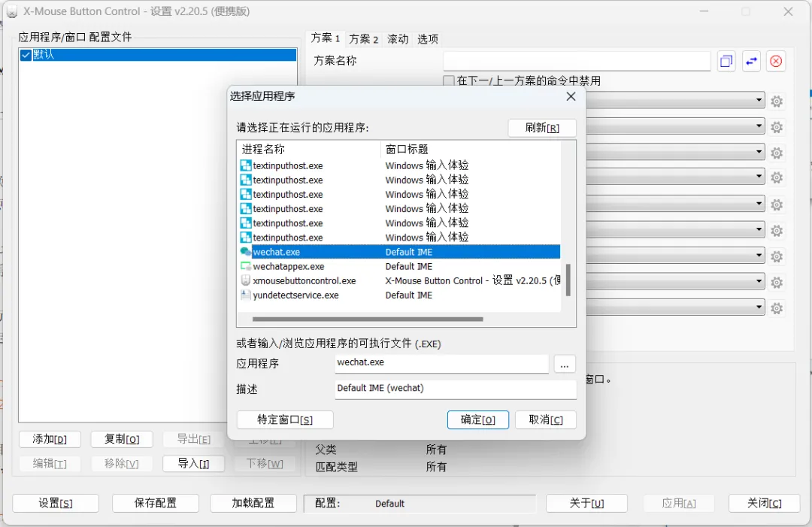This screenshot has height=527, width=812.
Task: Click the 设置[S] button
Action: coord(56,503)
